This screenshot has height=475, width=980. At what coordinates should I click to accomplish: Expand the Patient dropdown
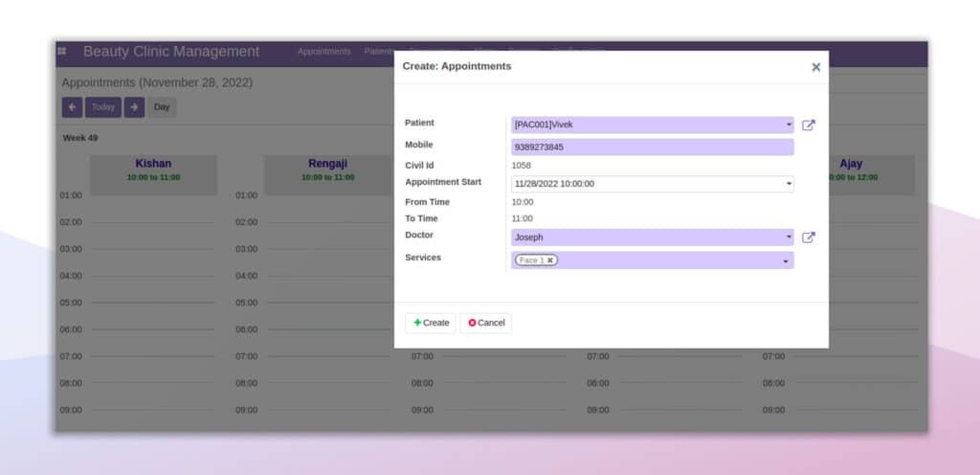(789, 125)
